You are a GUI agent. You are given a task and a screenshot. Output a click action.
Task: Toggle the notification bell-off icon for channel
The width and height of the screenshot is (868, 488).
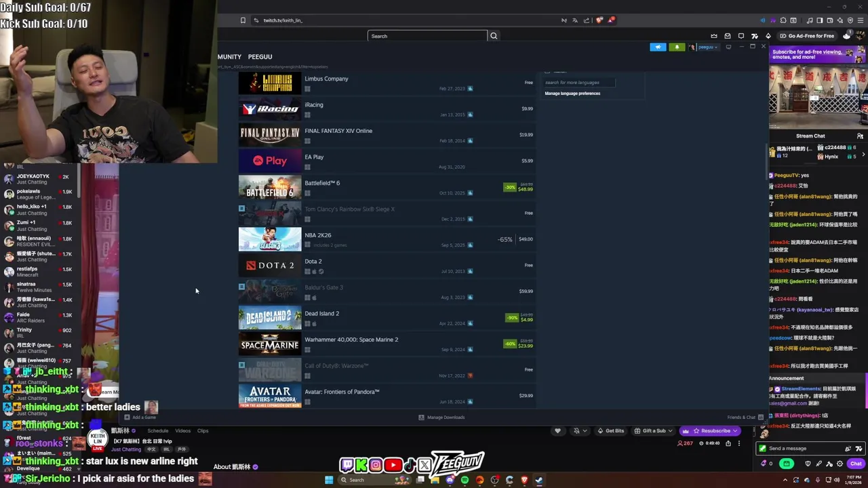577,430
